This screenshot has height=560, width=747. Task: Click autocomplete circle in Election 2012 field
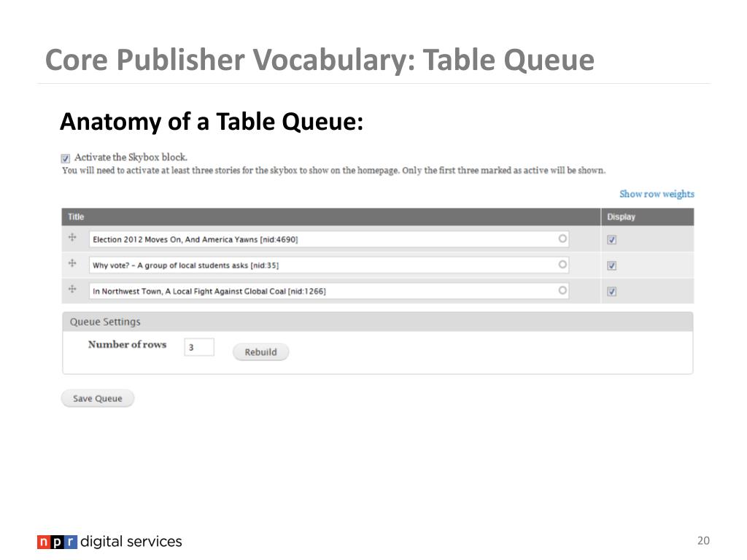click(x=562, y=238)
